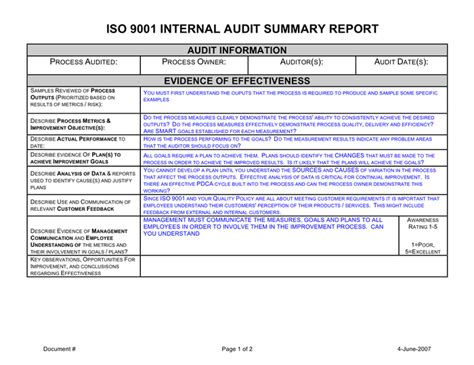Click the ISO 9001 Internal Audit Summary Report title

242,29
